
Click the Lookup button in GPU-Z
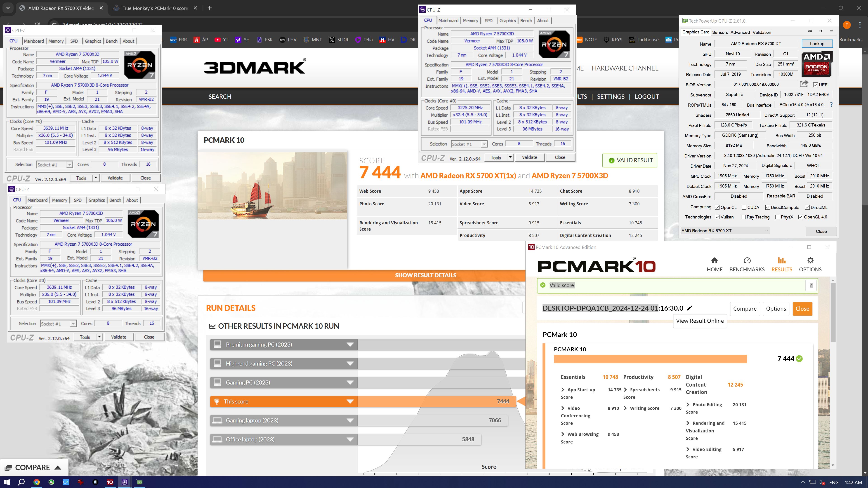[x=817, y=44]
